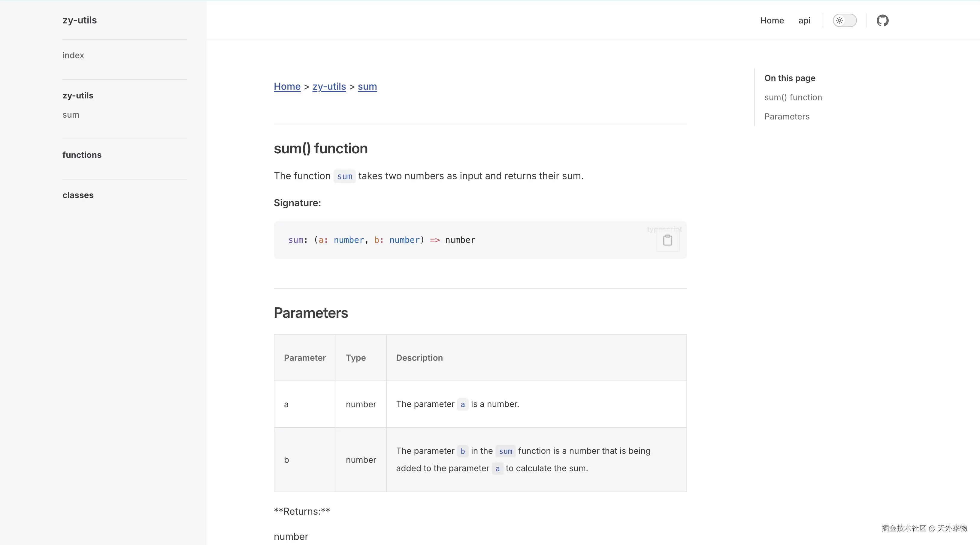The width and height of the screenshot is (980, 545).
Task: Click the Home breadcrumb link
Action: pos(287,87)
